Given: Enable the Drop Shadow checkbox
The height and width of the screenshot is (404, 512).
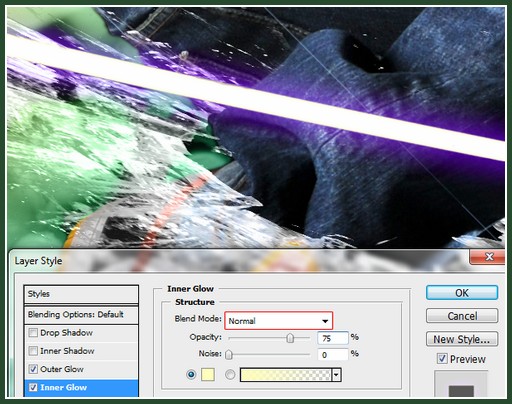Looking at the screenshot, I should (x=33, y=333).
